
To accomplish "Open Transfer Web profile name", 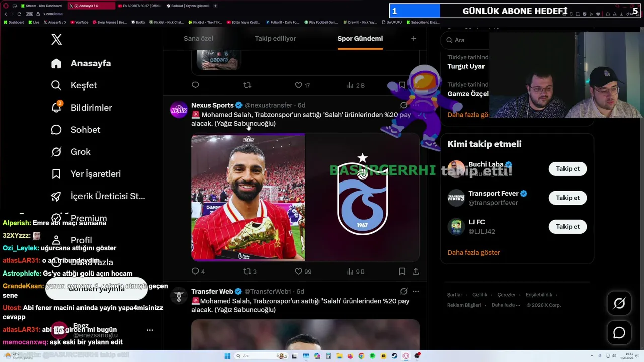I will [212, 291].
